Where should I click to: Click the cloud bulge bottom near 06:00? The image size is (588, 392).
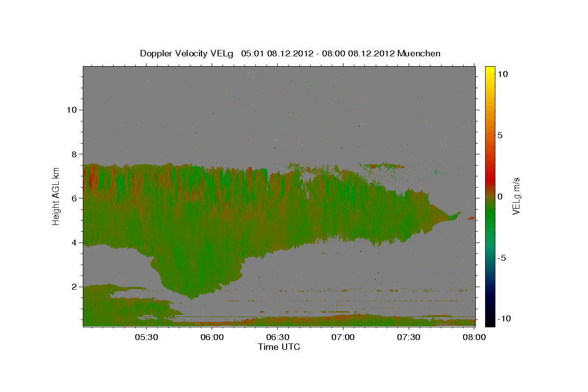(x=192, y=295)
